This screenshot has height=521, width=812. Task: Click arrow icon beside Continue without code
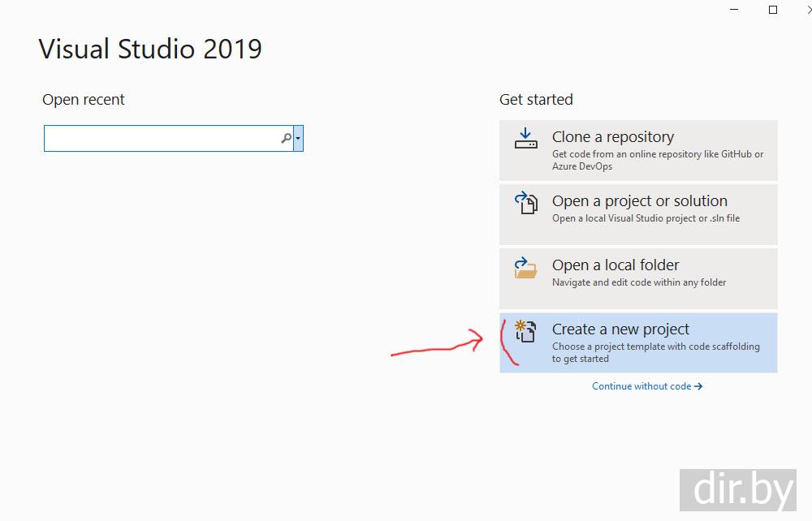[x=698, y=386]
